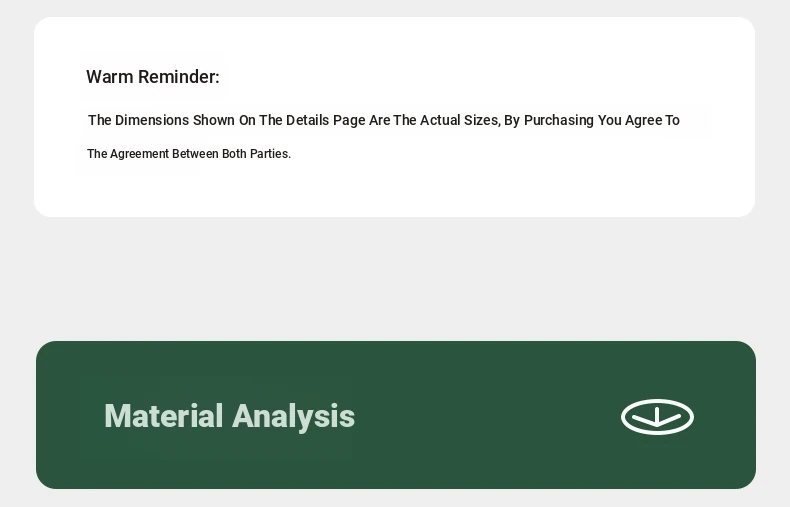Click the oval down-arrow icon
790x507 pixels.
pos(657,417)
